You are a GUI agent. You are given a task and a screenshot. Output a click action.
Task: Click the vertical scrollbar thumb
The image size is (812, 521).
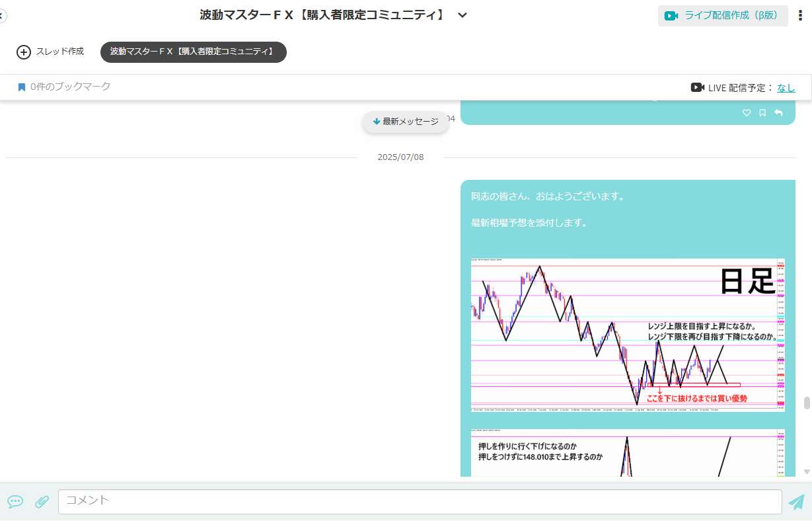click(x=807, y=403)
